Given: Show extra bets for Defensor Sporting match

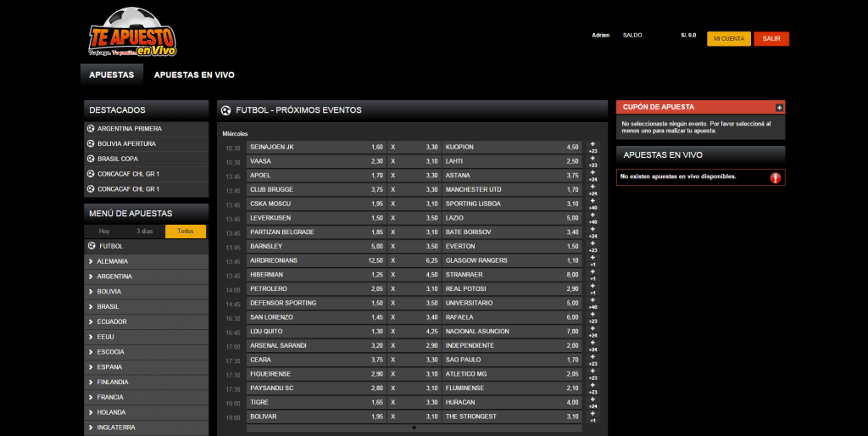Looking at the screenshot, I should (x=593, y=304).
